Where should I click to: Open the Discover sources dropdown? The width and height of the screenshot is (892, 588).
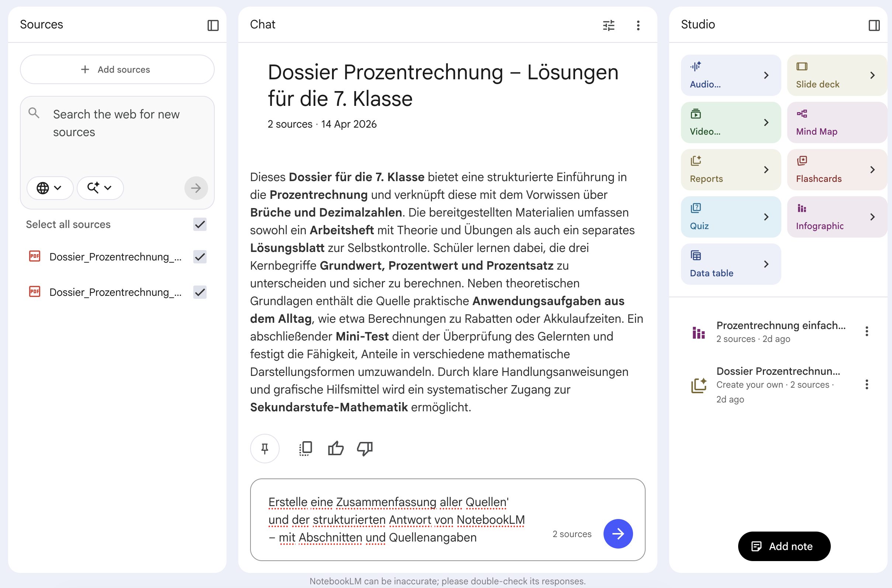100,188
